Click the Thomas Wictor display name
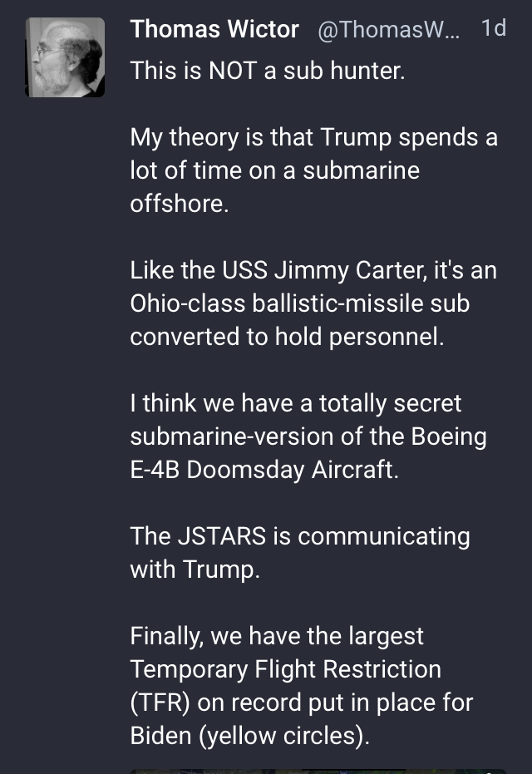532x774 pixels. tap(214, 29)
